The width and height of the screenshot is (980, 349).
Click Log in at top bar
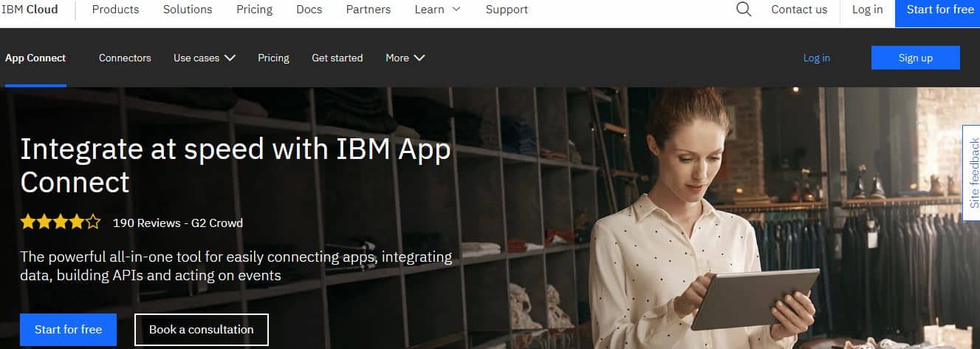pyautogui.click(x=867, y=10)
